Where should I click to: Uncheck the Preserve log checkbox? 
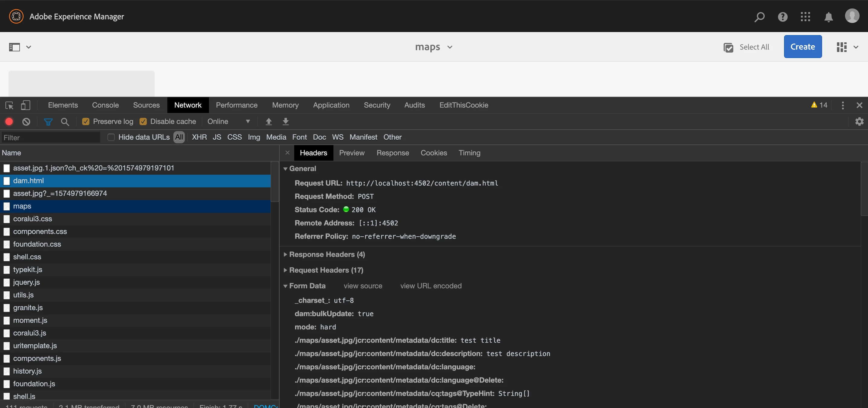[x=85, y=121]
